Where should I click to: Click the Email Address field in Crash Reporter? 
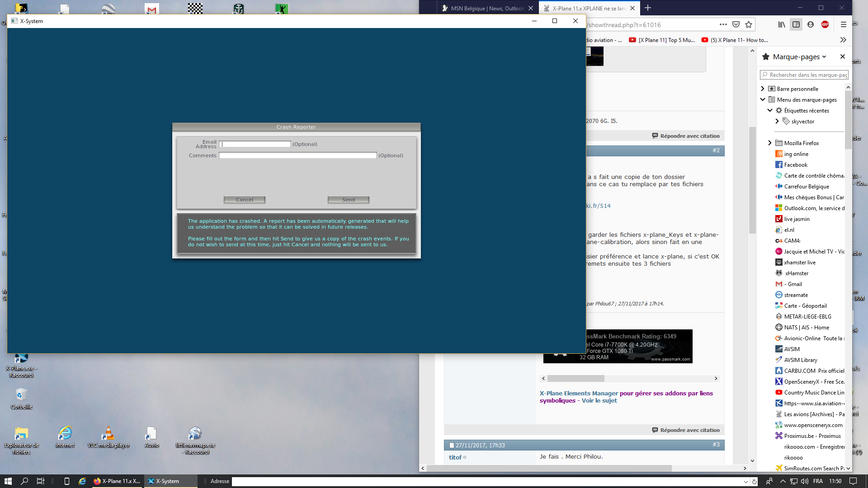tap(255, 144)
